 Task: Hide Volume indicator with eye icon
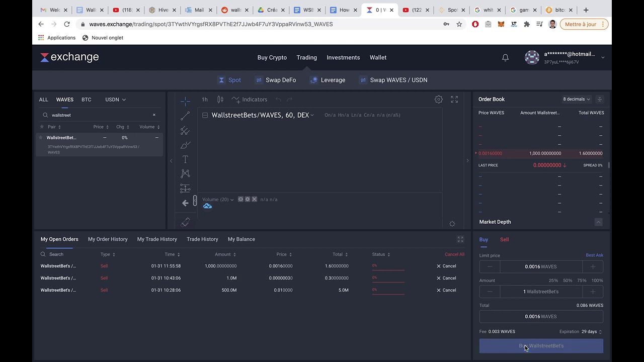[240, 200]
